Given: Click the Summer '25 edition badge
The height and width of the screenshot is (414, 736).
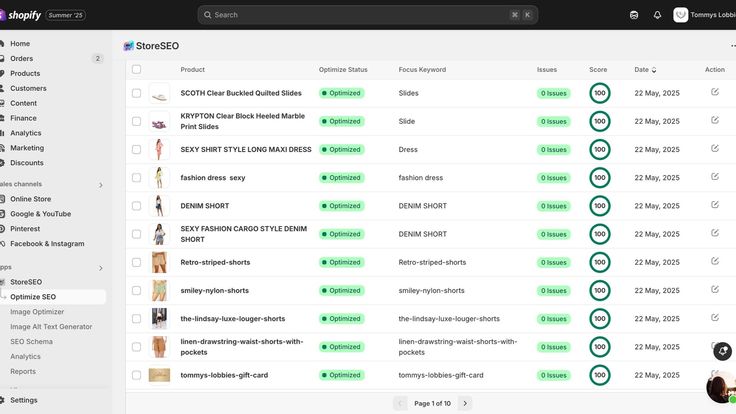Looking at the screenshot, I should coord(65,15).
